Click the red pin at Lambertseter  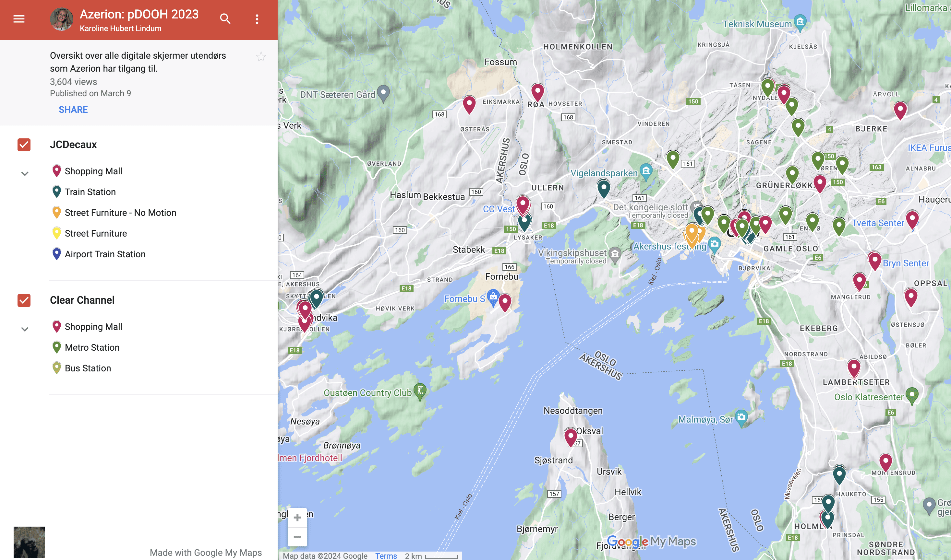(854, 367)
